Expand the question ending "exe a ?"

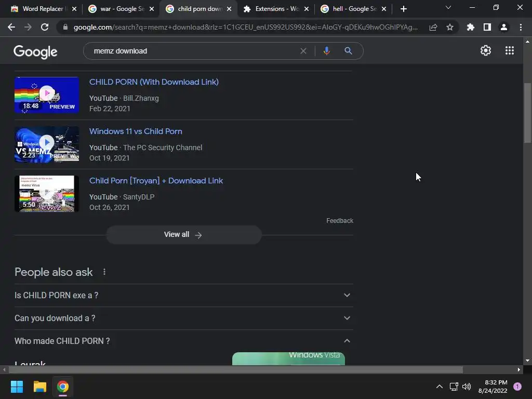click(183, 295)
